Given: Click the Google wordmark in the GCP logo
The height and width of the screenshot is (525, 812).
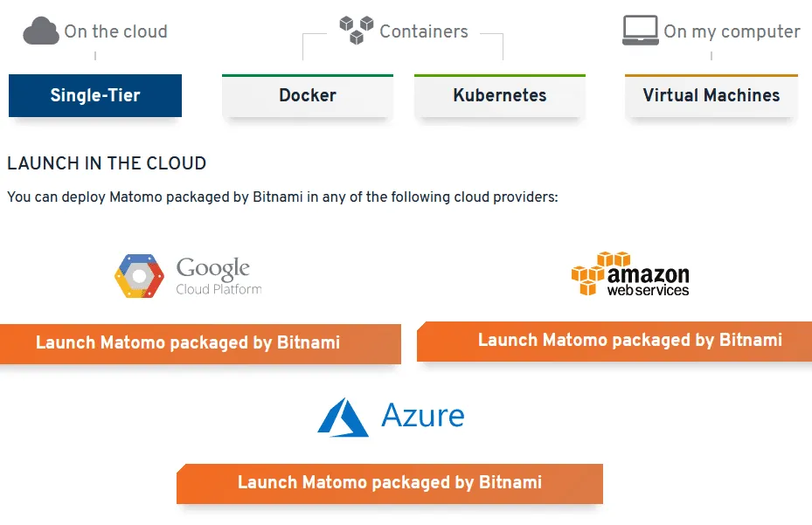Looking at the screenshot, I should click(x=212, y=269).
